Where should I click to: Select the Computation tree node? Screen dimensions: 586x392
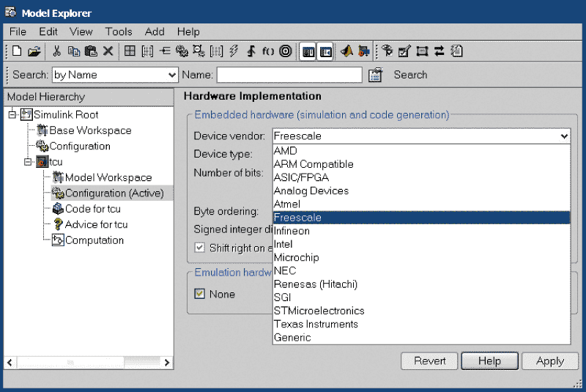coord(94,240)
